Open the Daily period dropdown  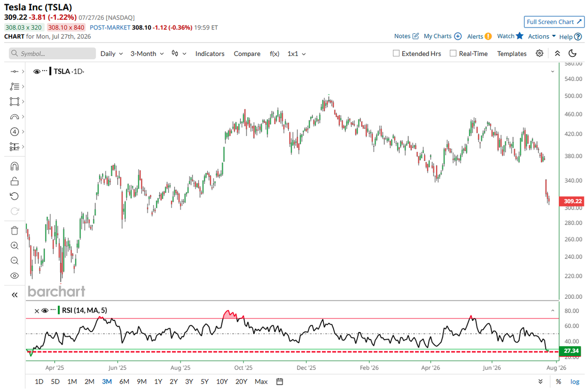(x=111, y=53)
